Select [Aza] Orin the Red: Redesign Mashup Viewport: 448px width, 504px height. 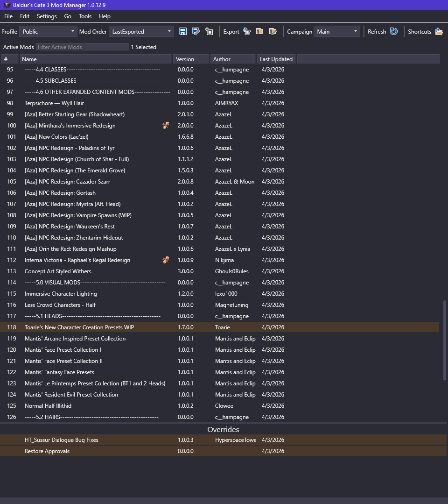220,249
